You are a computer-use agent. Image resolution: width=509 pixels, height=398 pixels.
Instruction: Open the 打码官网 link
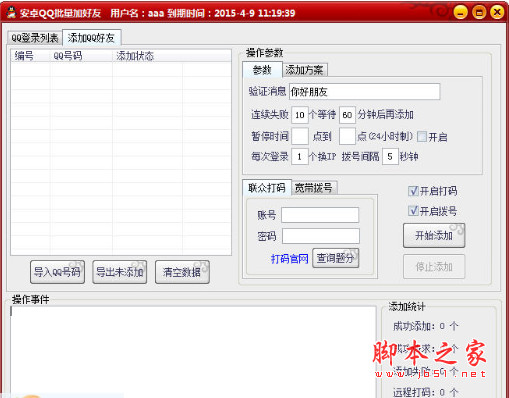[290, 258]
